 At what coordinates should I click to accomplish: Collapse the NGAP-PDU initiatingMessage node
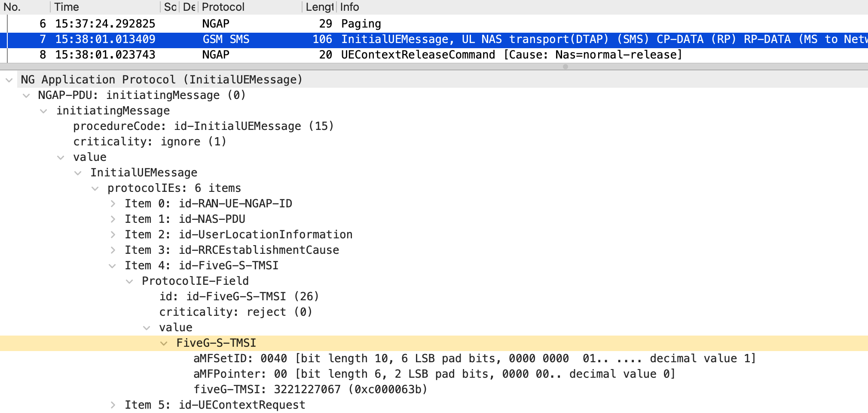[x=27, y=96]
